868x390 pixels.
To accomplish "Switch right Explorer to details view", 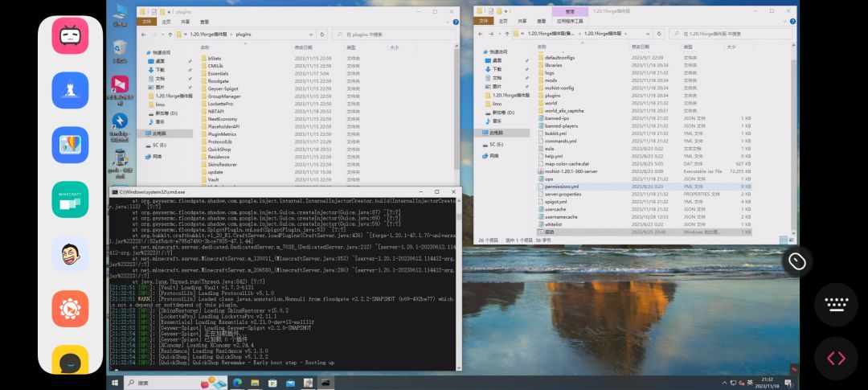I will coord(783,240).
